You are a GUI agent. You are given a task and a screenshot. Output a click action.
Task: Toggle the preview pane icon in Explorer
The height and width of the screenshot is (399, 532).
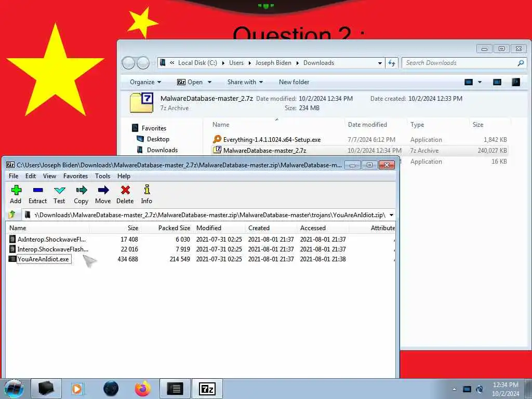point(497,82)
